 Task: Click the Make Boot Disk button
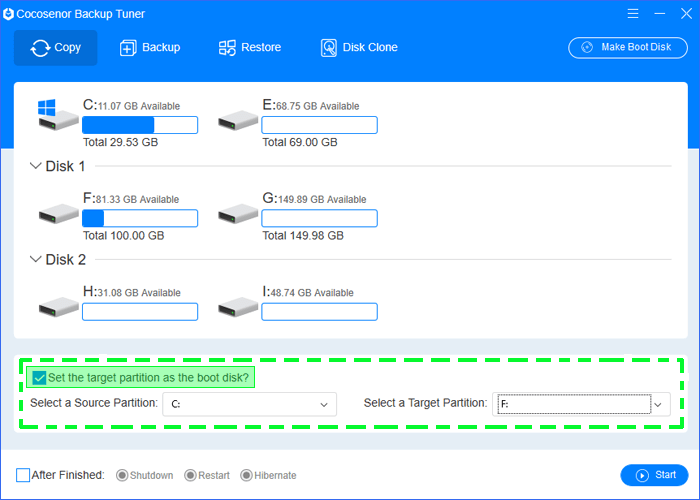[x=628, y=47]
